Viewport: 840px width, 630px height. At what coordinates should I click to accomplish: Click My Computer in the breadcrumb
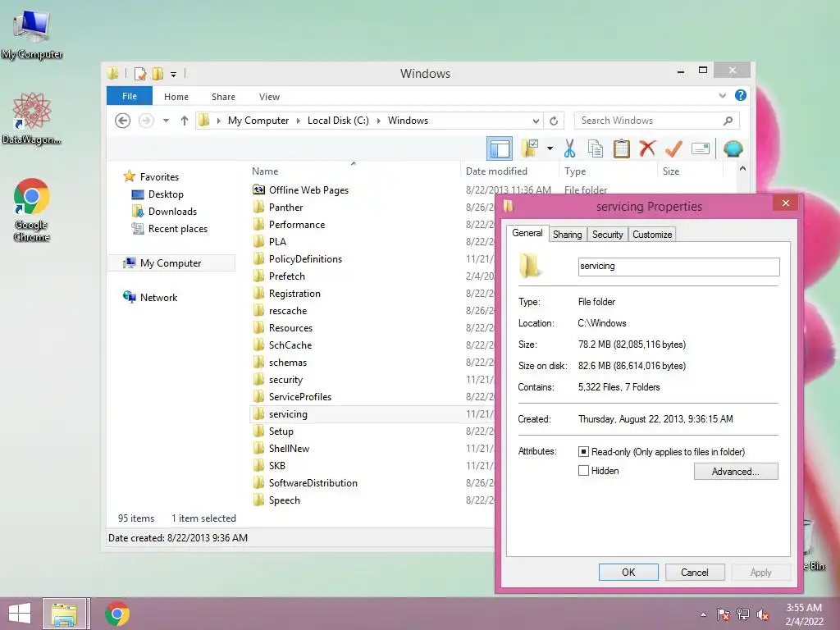coord(258,121)
